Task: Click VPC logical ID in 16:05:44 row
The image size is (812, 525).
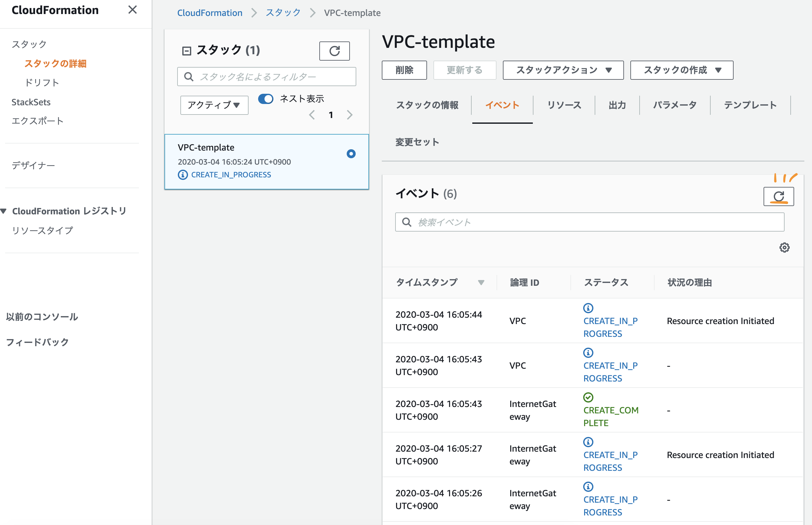Action: click(518, 321)
